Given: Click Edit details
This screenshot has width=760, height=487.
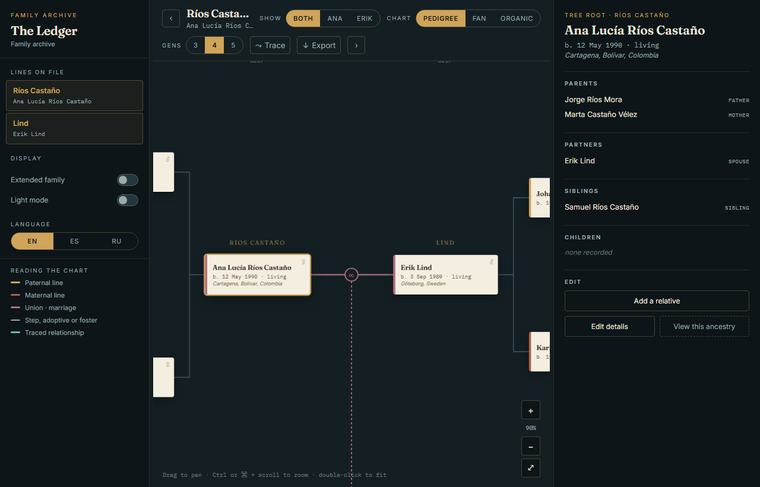Looking at the screenshot, I should [x=609, y=327].
